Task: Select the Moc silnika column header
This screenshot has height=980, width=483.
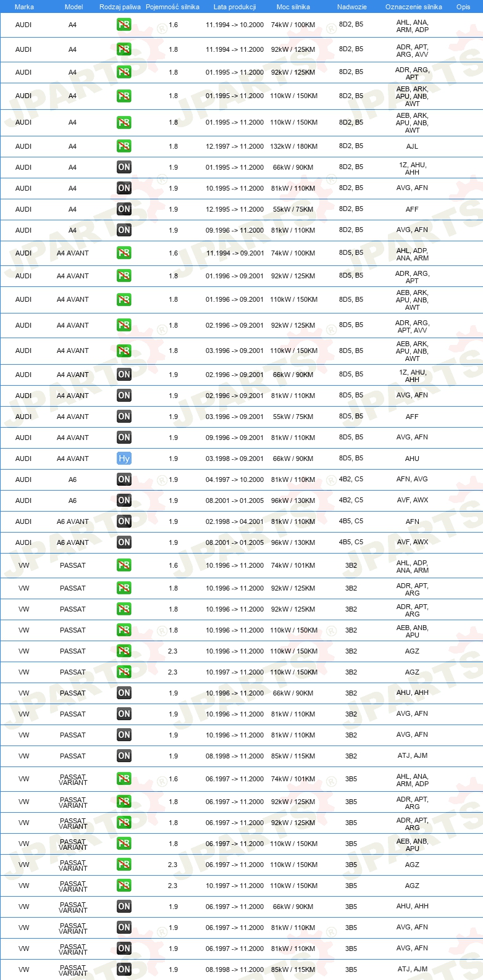Action: 293,7
